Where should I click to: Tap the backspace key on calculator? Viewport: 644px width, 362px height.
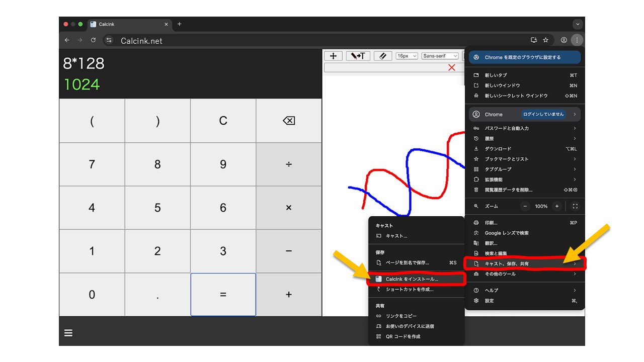pyautogui.click(x=289, y=121)
